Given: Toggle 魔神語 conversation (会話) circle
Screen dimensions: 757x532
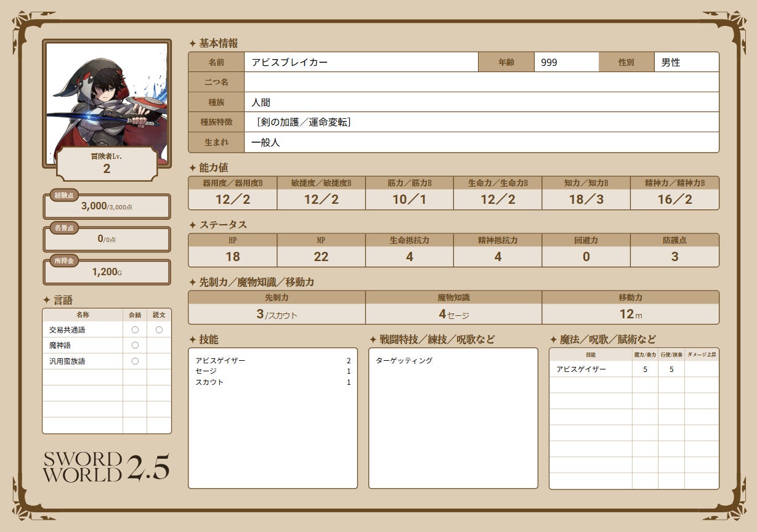Looking at the screenshot, I should [x=135, y=345].
